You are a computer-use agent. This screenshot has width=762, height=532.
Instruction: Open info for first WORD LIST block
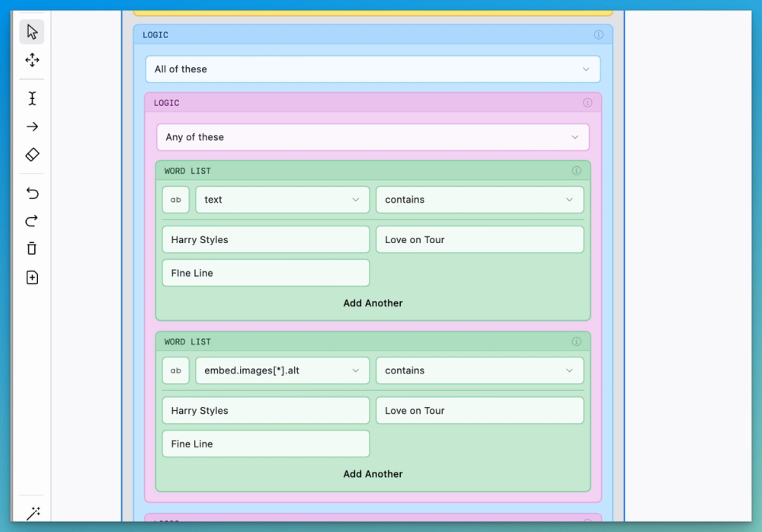(x=576, y=171)
